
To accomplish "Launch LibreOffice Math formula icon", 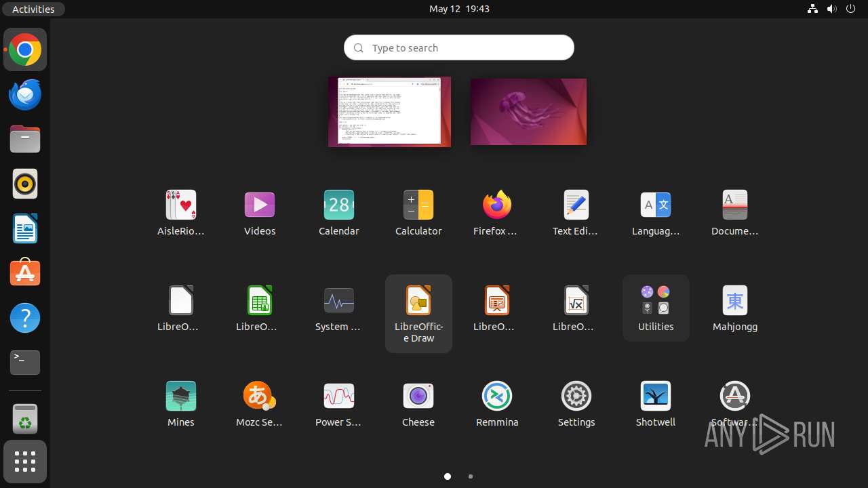I will (x=576, y=308).
